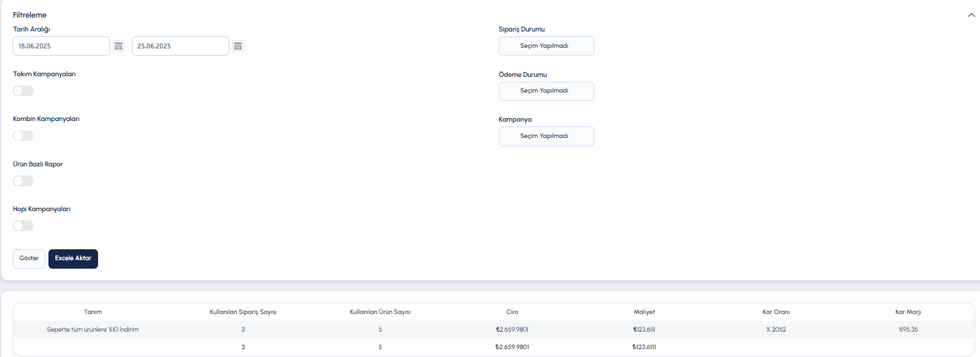Screen dimensions: 980x357
Task: Click Excele Aktar button
Action: point(73,258)
